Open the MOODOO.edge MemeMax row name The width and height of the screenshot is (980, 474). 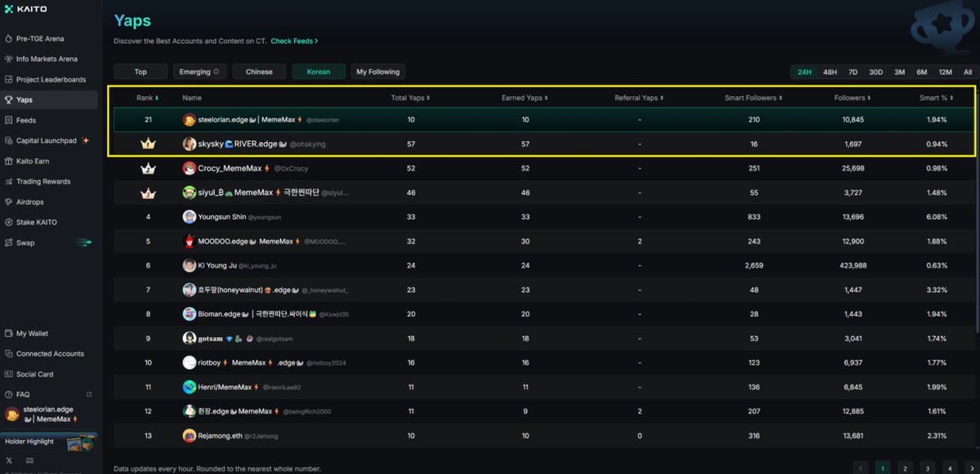tap(250, 241)
